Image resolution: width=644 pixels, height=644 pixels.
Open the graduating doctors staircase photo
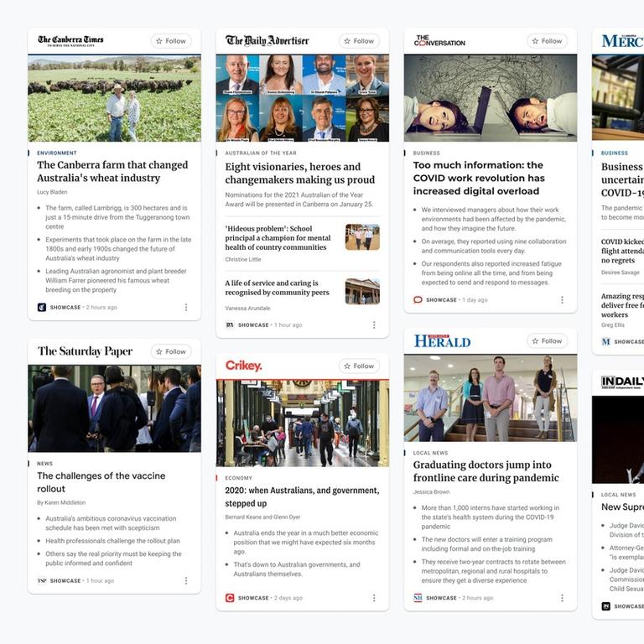tap(491, 398)
